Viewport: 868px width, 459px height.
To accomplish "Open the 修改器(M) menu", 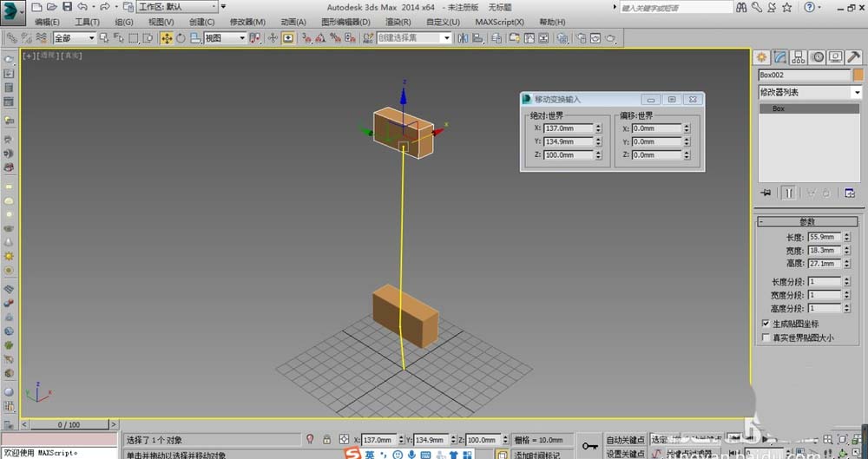I will (247, 22).
